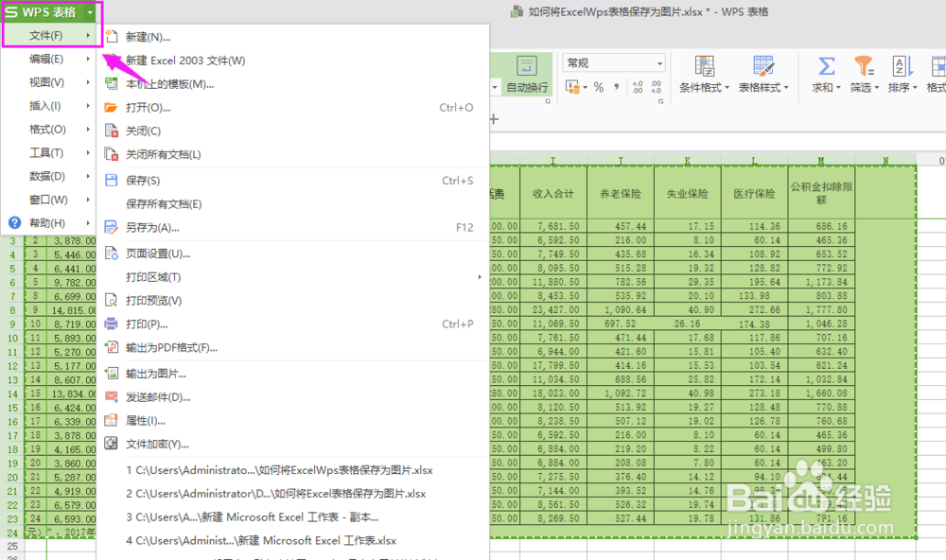Click the conditional formatting icon
This screenshot has width=946, height=560.
click(x=704, y=66)
